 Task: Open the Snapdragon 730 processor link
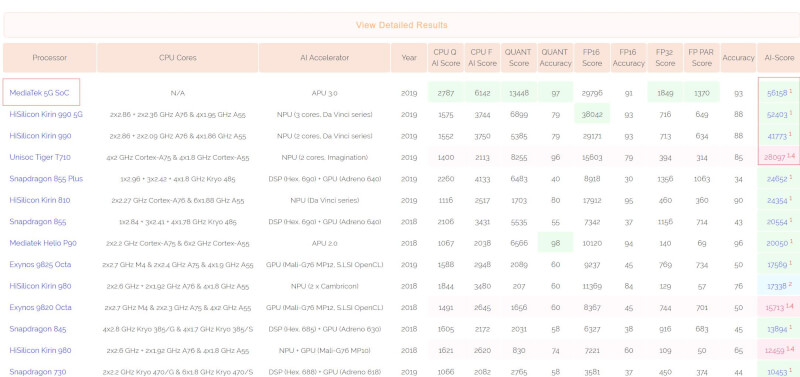tap(38, 371)
